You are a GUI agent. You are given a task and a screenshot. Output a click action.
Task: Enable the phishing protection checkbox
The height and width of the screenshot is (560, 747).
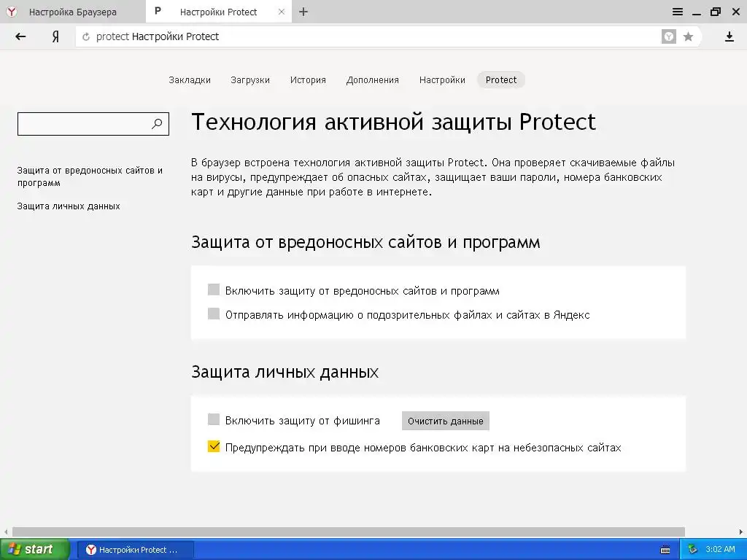[214, 419]
